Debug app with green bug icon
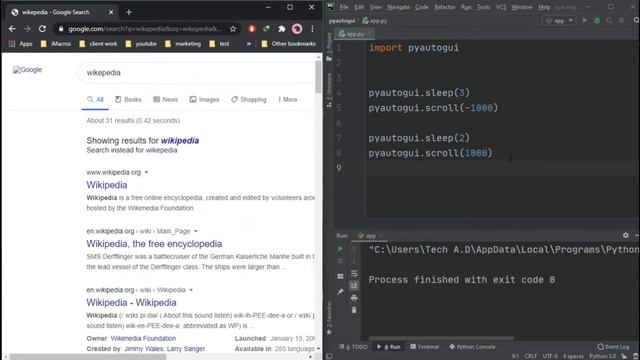This screenshot has width=640, height=360. 597,20
